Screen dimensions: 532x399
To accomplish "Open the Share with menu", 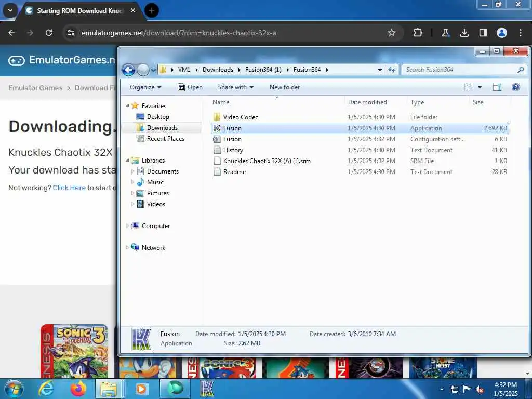I will [x=235, y=87].
